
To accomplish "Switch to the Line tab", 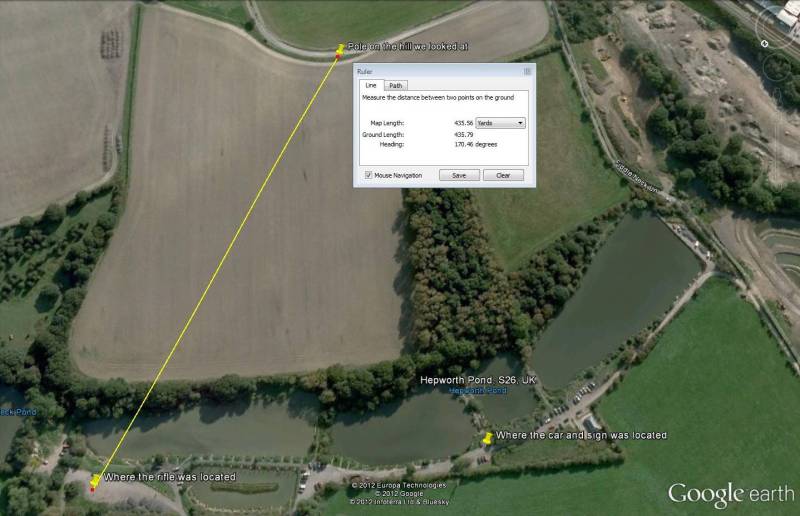I will click(x=371, y=85).
